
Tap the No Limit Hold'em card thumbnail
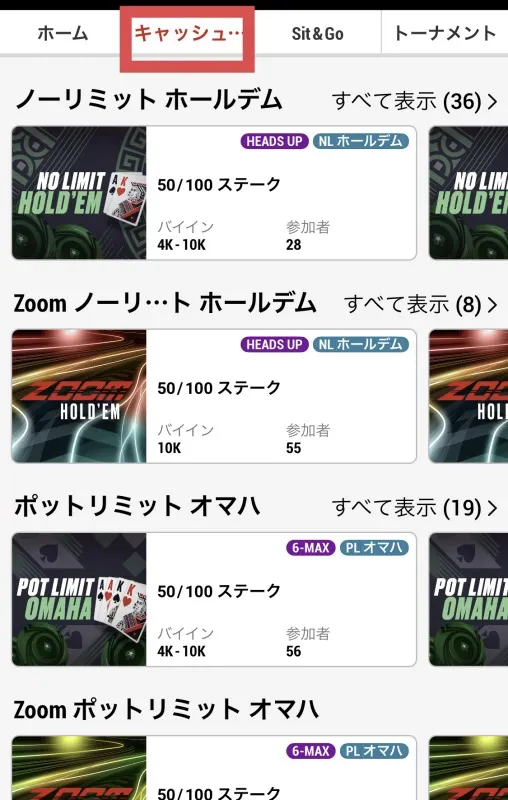click(79, 193)
